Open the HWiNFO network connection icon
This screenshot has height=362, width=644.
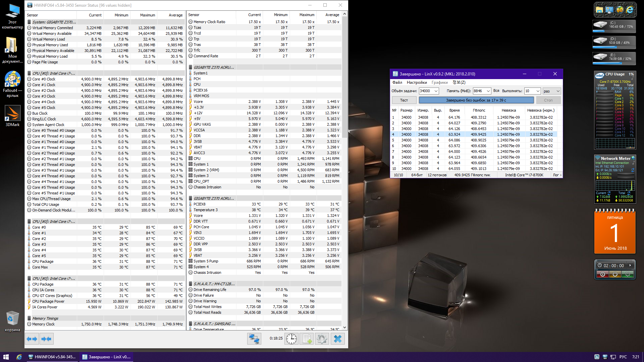pyautogui.click(x=254, y=339)
